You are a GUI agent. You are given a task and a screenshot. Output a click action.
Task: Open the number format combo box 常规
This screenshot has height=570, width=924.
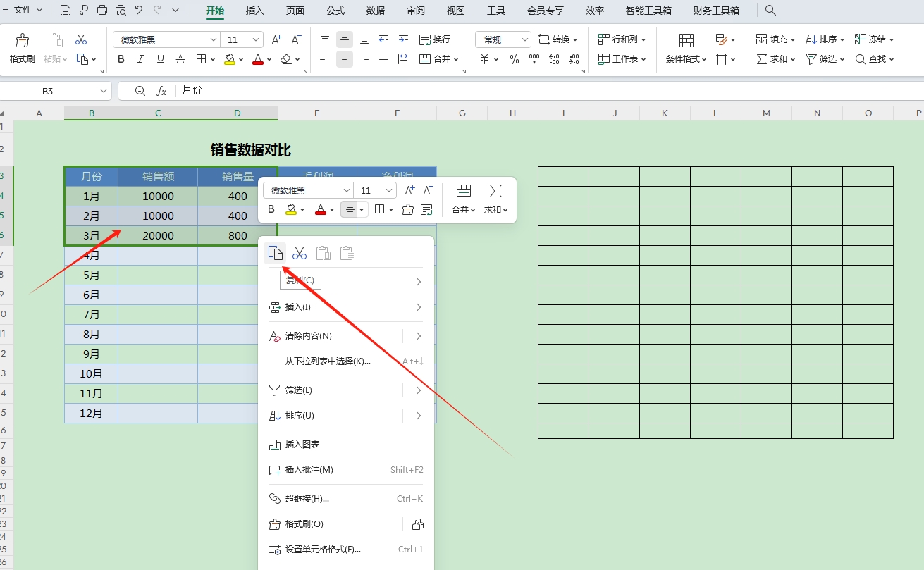click(503, 39)
